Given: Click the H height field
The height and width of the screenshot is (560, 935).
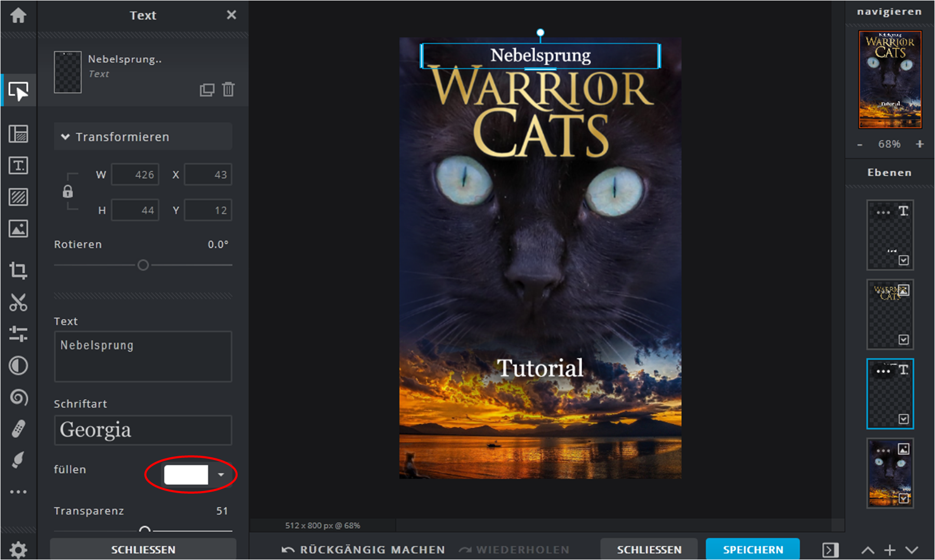Looking at the screenshot, I should [135, 210].
